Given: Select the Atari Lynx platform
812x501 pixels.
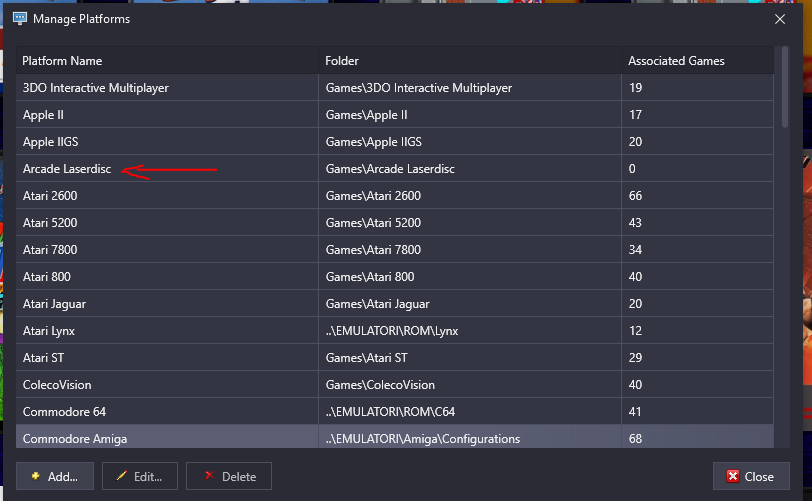Looking at the screenshot, I should pos(49,331).
